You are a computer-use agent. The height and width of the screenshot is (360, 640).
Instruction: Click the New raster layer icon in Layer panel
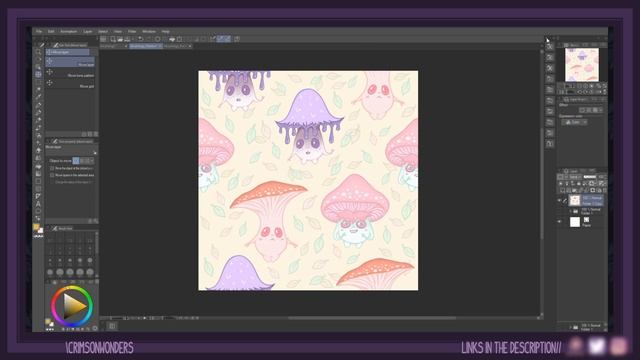562,190
